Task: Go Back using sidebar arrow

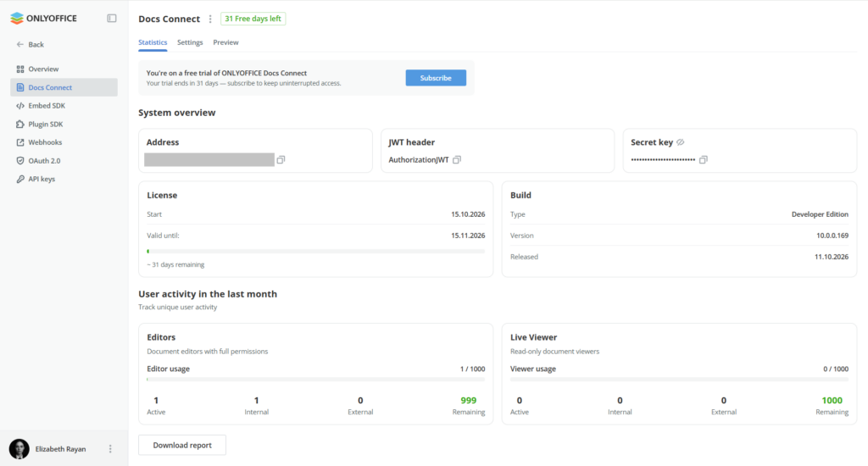Action: tap(30, 44)
